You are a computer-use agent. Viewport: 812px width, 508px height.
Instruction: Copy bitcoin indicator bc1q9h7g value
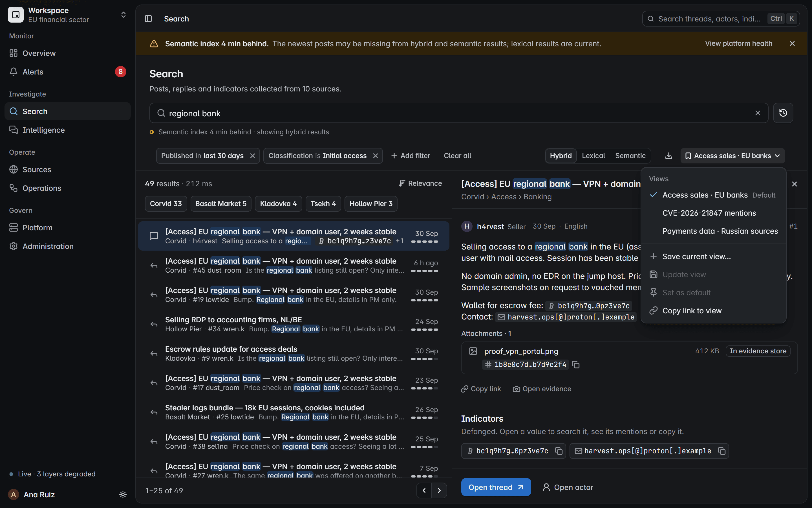point(559,451)
